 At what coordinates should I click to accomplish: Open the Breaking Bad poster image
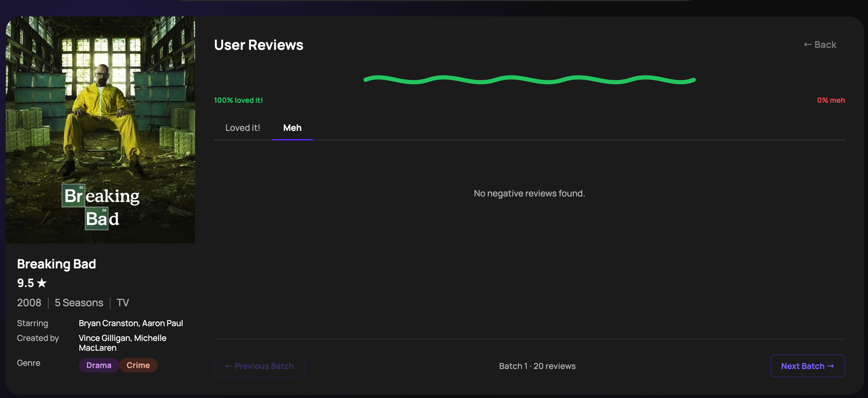100,130
